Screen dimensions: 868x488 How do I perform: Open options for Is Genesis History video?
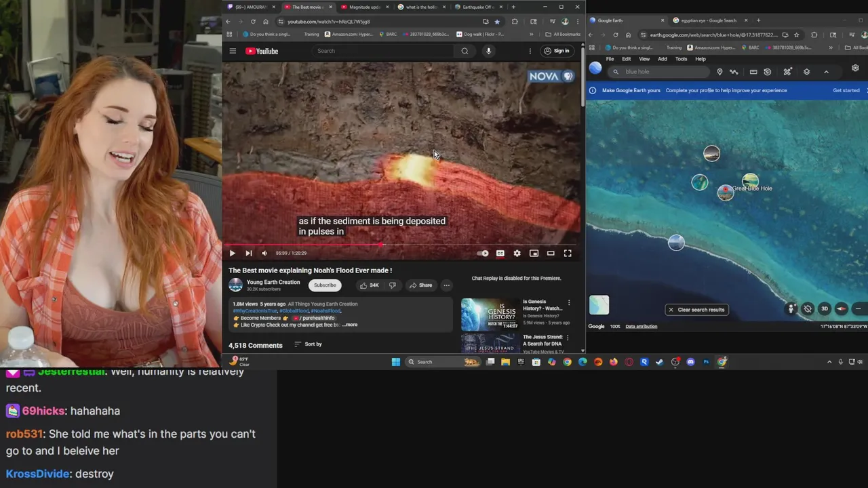pyautogui.click(x=569, y=303)
